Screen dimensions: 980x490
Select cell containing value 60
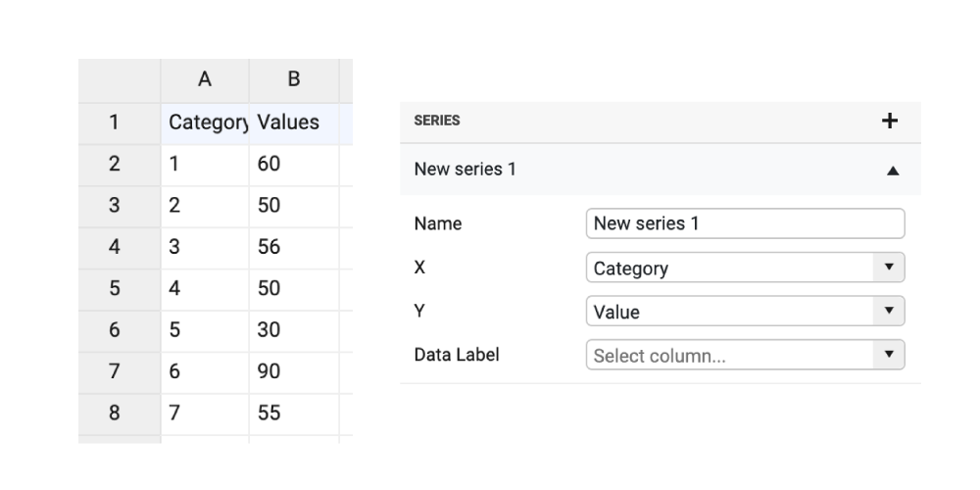[293, 165]
